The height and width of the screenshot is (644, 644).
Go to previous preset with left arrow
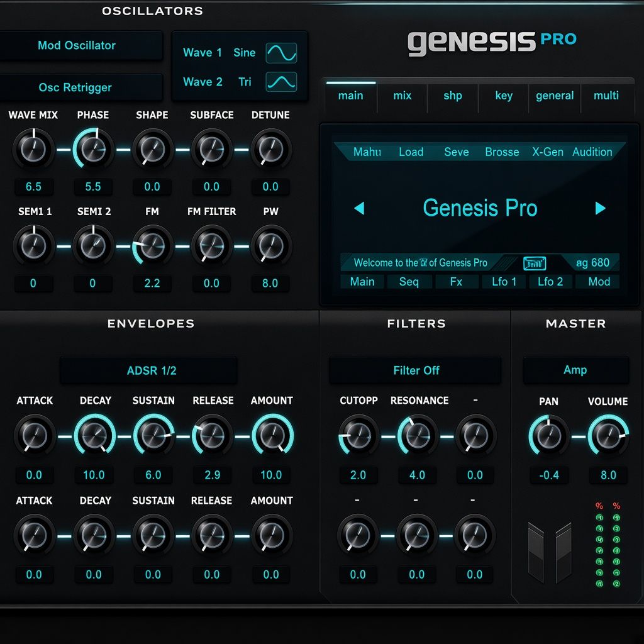coord(359,208)
